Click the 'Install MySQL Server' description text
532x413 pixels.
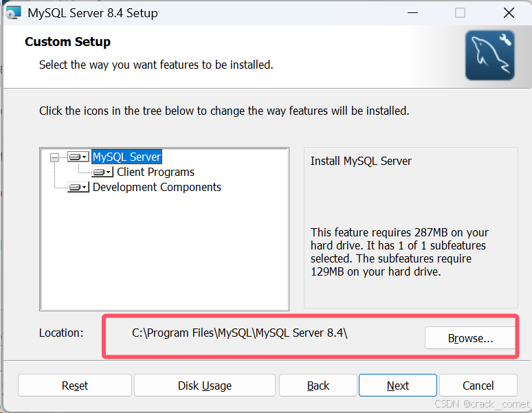tap(361, 161)
